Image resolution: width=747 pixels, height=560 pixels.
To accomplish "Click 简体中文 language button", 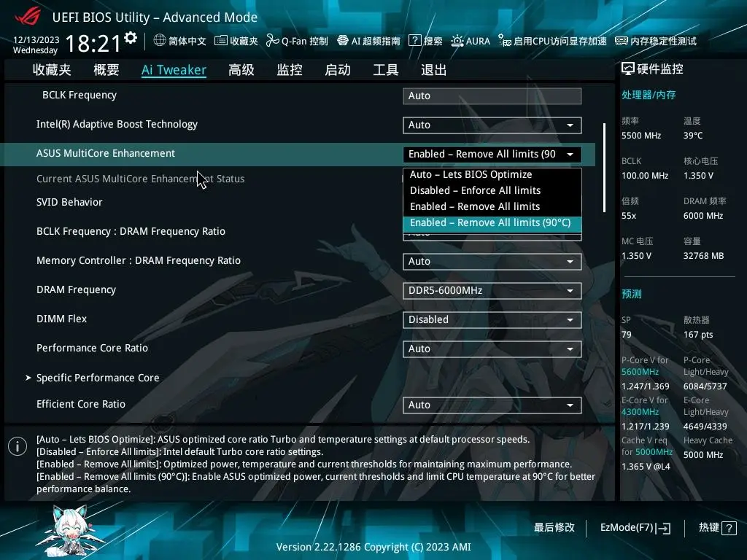I will point(180,41).
